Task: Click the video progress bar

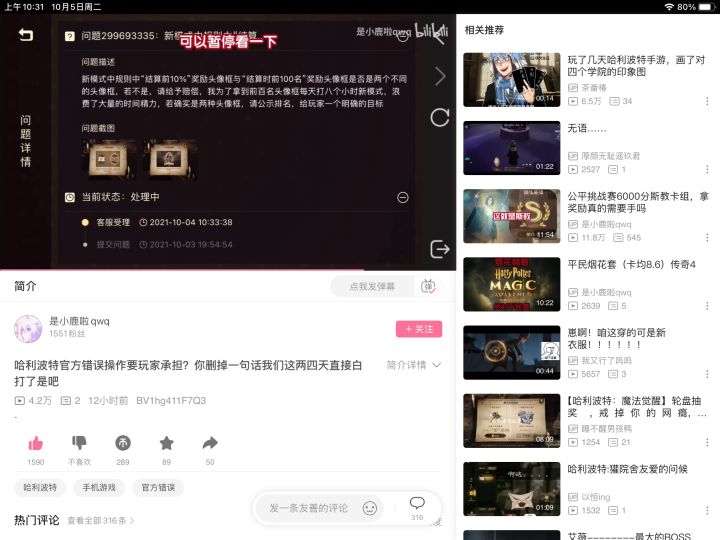Action: click(x=228, y=270)
